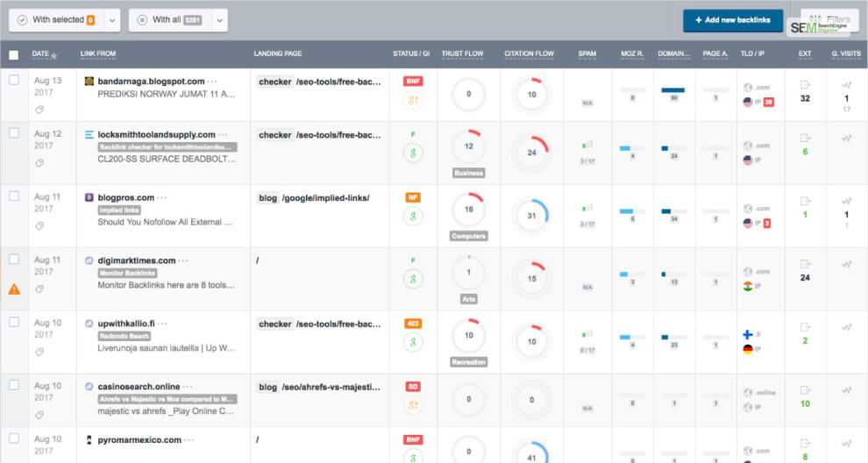Expand options dots next to blogpros.com
The image size is (868, 463).
[x=161, y=197]
